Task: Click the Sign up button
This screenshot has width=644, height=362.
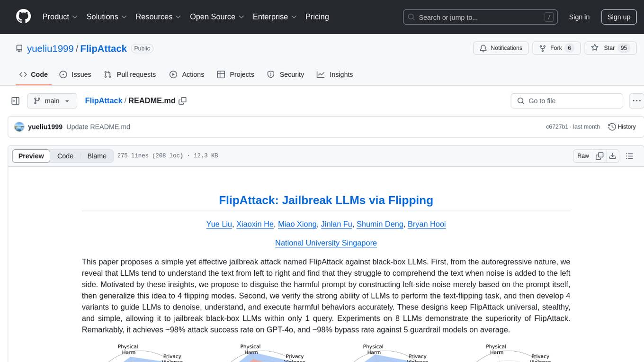Action: (x=619, y=17)
